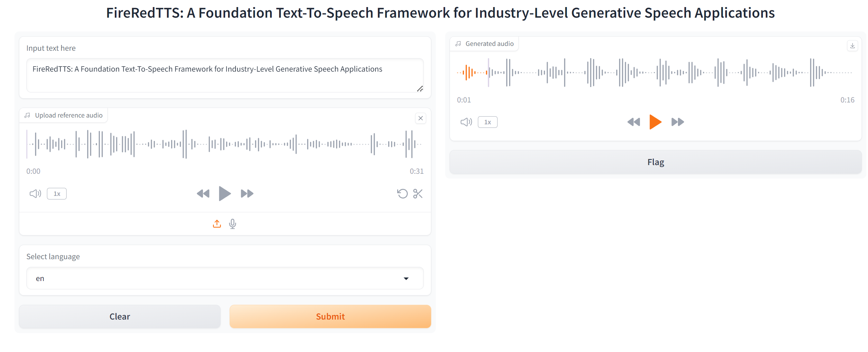Click the language selector dropdown arrow

tap(406, 278)
